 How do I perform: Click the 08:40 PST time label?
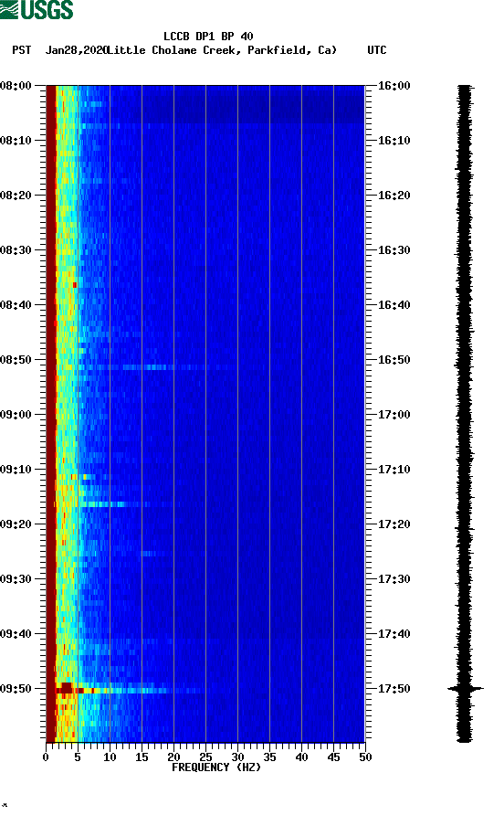pos(16,305)
